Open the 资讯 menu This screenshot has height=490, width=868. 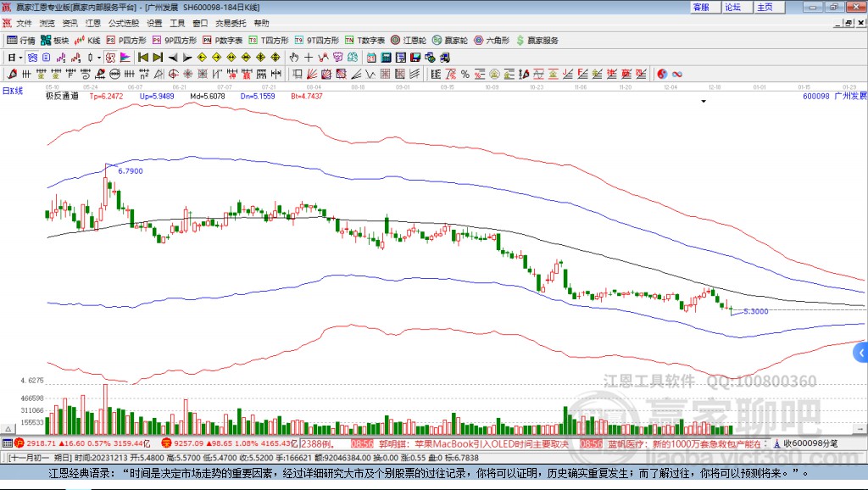pos(70,23)
